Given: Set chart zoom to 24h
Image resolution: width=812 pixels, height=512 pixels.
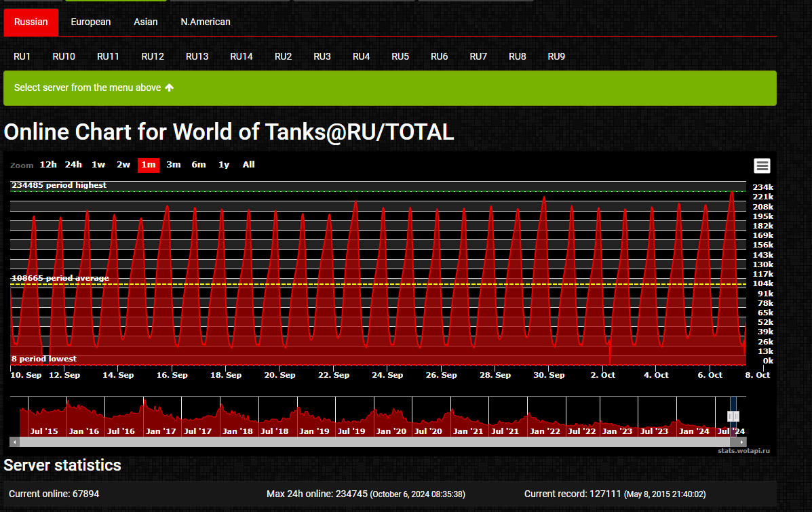Looking at the screenshot, I should pos(73,165).
